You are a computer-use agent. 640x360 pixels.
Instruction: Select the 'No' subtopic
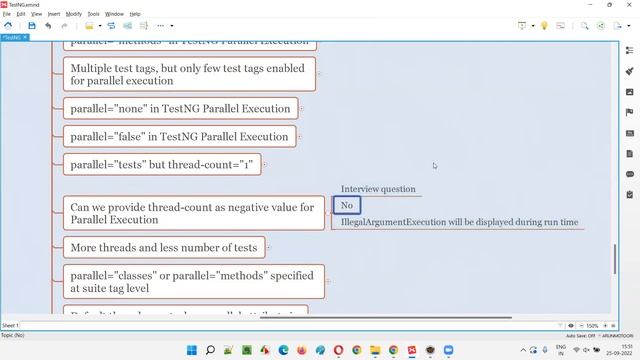pos(347,205)
